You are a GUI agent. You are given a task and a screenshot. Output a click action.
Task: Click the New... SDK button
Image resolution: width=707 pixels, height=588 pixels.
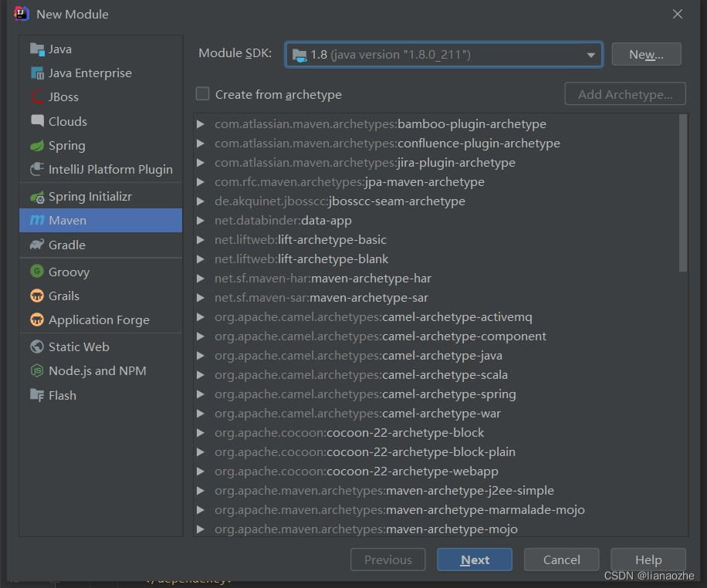pos(646,54)
